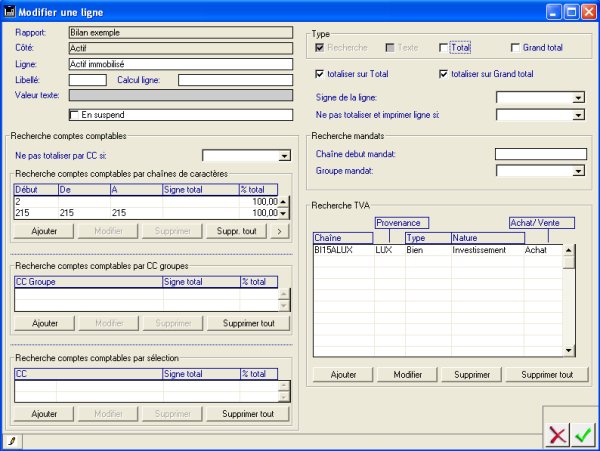Click the red X cancel icon
Viewport: 600px width, 451px height.
point(557,435)
